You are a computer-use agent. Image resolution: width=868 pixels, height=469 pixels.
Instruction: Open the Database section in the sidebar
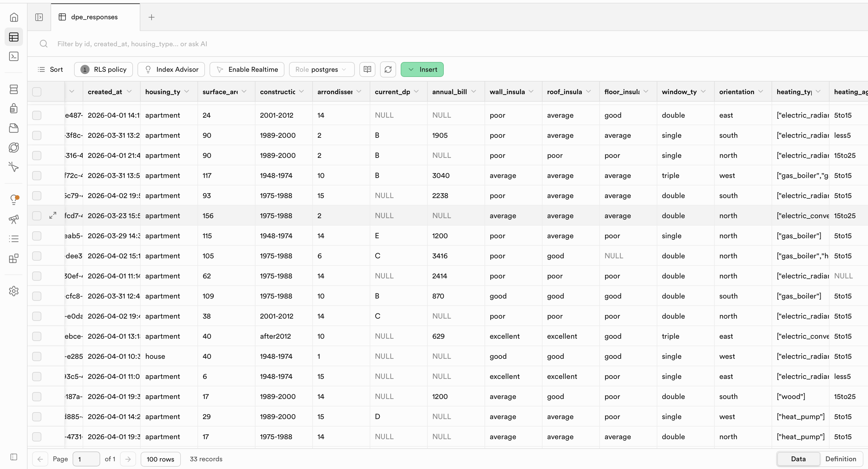pyautogui.click(x=14, y=89)
